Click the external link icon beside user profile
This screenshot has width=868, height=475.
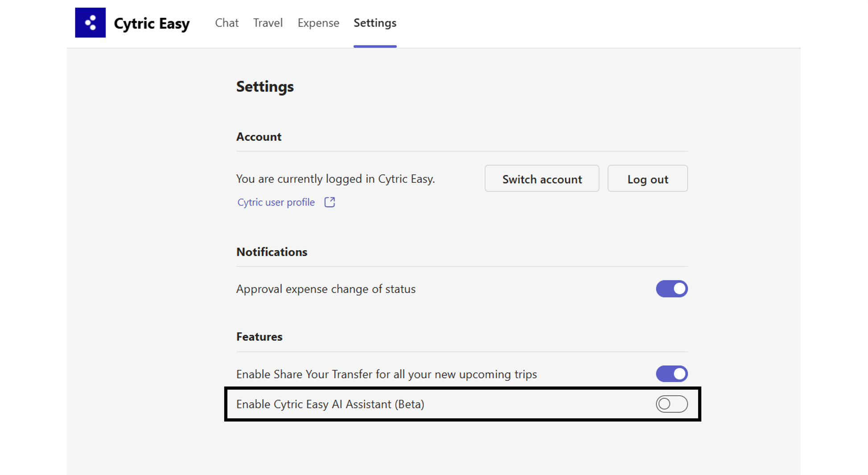[329, 202]
